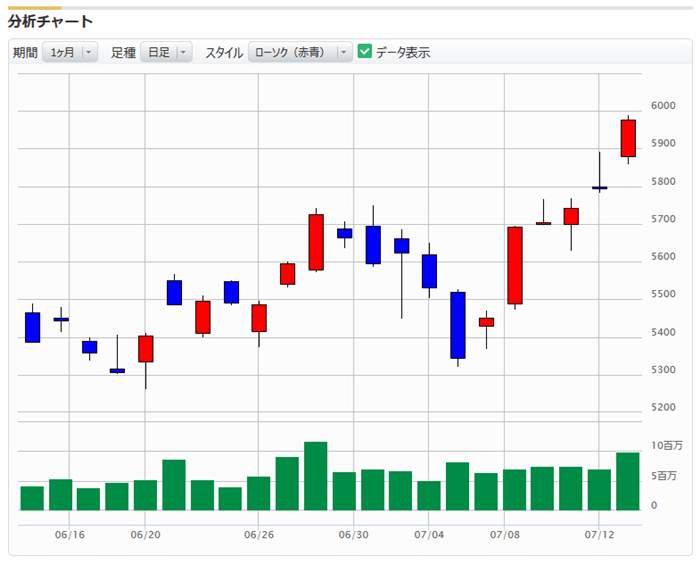This screenshot has width=700, height=564.
Task: Click the tallest green volume bar
Action: (x=316, y=476)
